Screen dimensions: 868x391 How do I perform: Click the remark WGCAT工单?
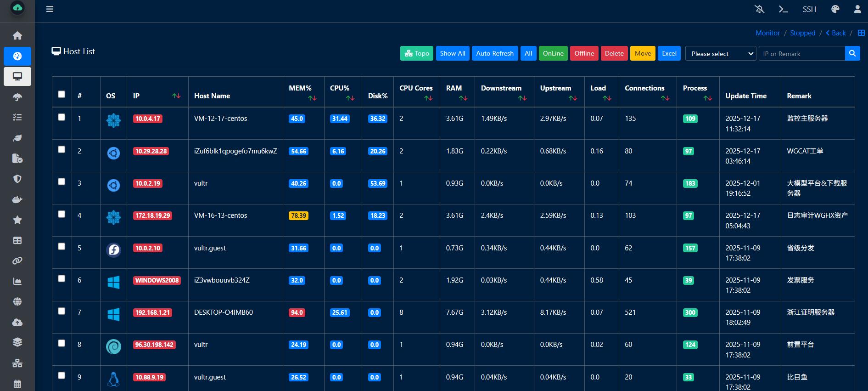805,151
